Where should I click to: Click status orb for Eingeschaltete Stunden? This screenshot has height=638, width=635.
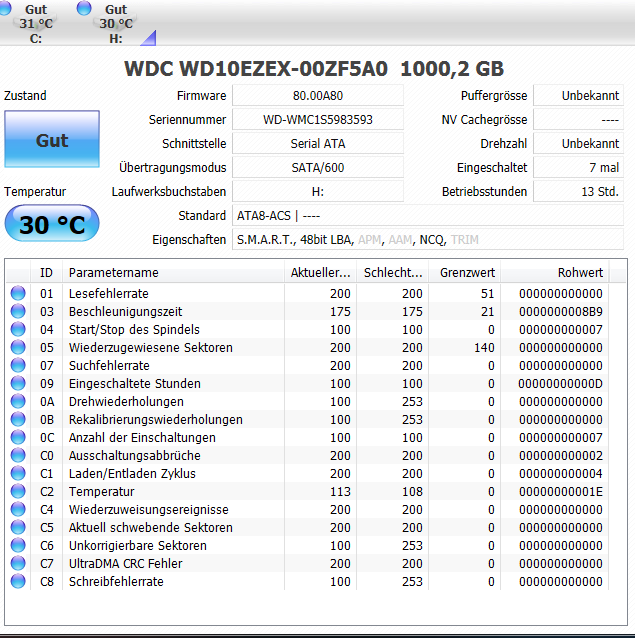coord(18,383)
